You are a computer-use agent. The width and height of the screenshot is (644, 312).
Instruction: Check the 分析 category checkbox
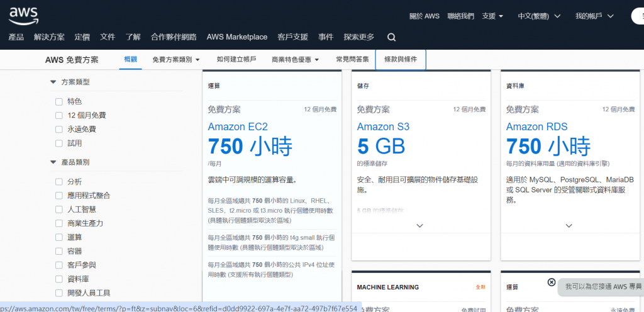click(59, 181)
